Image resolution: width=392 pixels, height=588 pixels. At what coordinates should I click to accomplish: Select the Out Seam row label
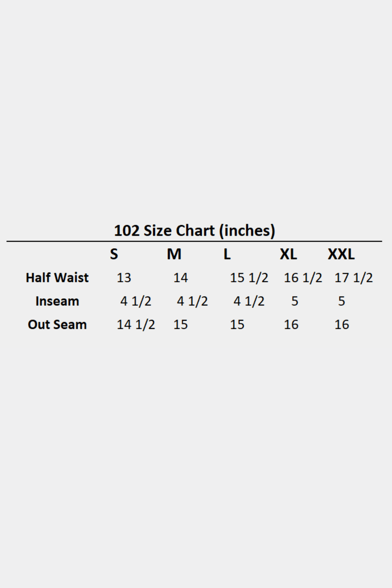[57, 325]
